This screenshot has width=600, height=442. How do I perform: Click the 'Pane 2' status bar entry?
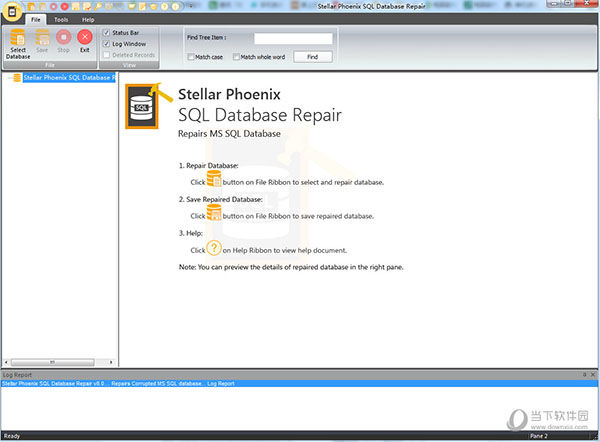point(538,436)
